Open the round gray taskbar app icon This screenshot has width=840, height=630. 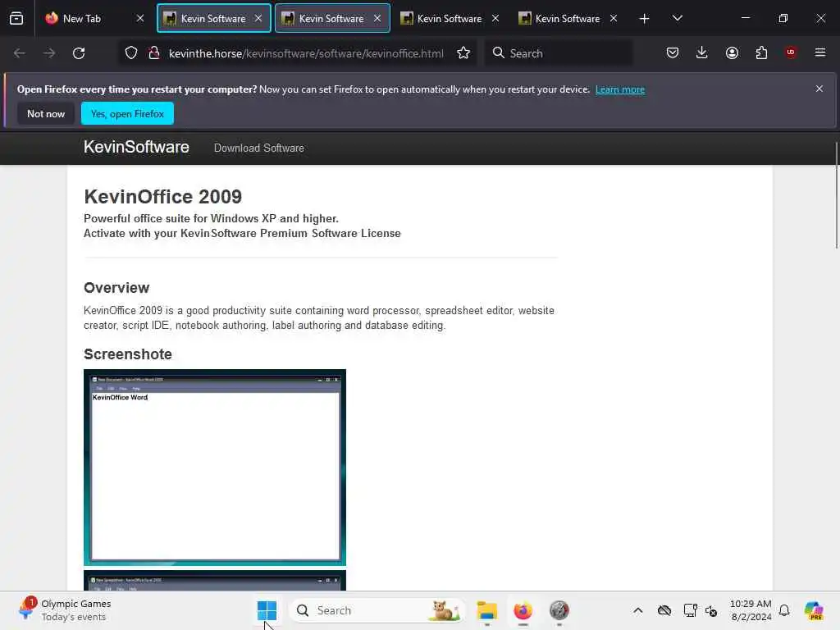click(559, 610)
